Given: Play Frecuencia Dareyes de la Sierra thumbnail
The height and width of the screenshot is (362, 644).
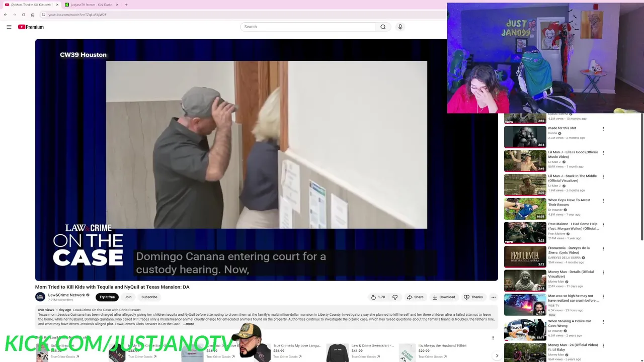Looking at the screenshot, I should point(525,256).
